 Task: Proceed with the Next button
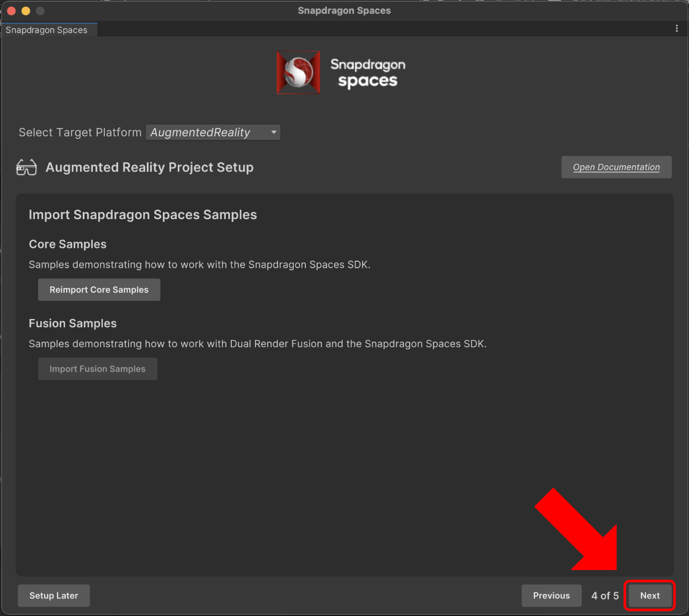(x=650, y=596)
